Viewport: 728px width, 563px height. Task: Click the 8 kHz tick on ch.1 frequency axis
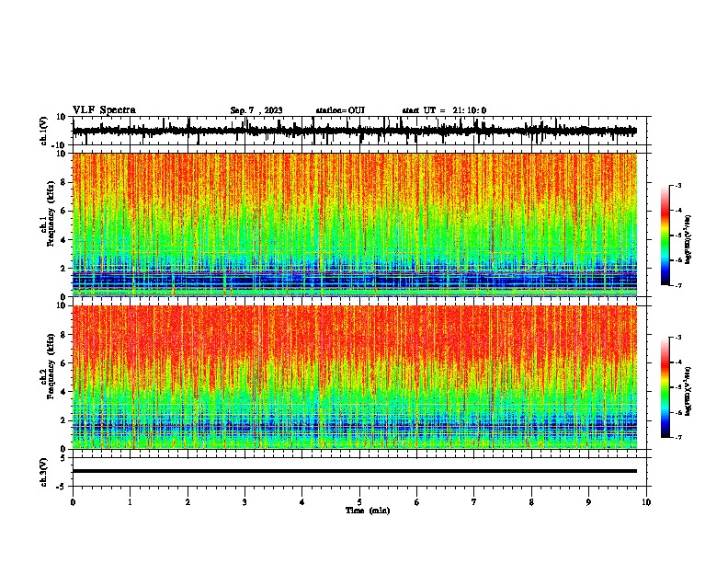[63, 182]
